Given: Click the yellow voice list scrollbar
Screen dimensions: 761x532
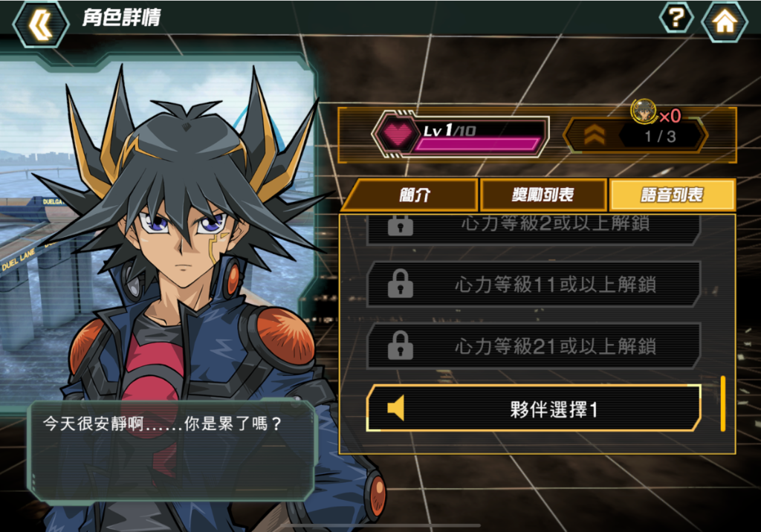Looking at the screenshot, I should 723,403.
